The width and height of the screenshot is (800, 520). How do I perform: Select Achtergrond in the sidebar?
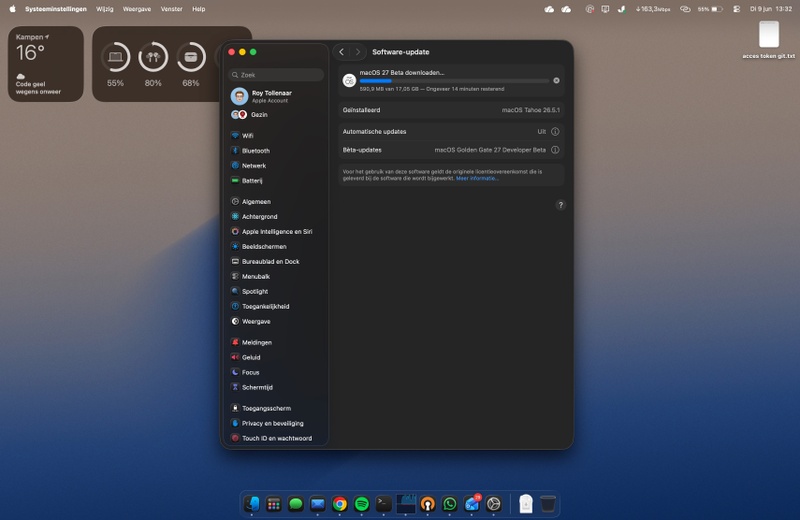click(x=276, y=216)
